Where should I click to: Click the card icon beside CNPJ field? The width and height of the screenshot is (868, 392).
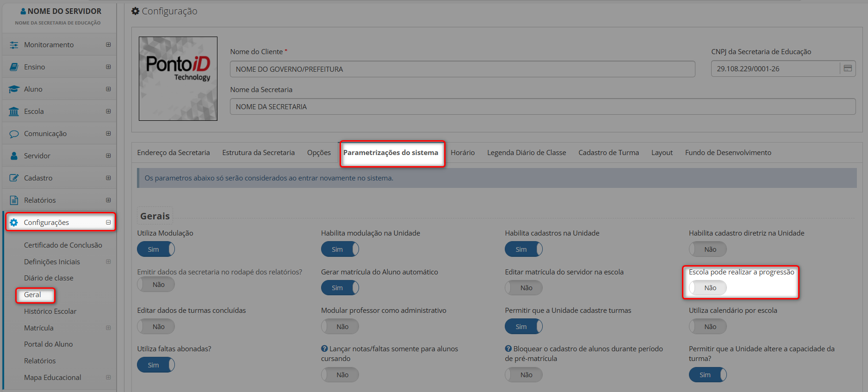(848, 68)
